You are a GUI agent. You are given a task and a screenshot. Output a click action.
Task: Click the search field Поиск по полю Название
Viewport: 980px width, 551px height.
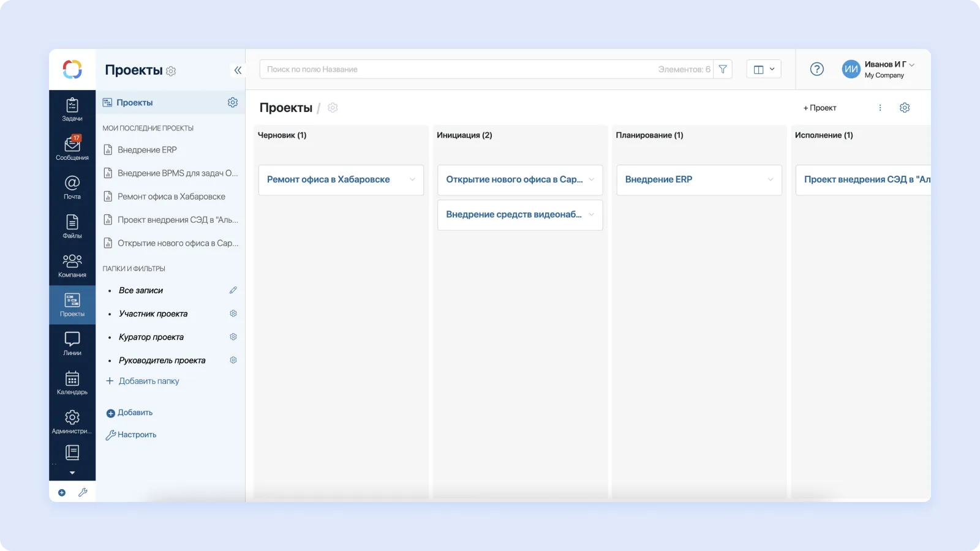click(x=459, y=69)
